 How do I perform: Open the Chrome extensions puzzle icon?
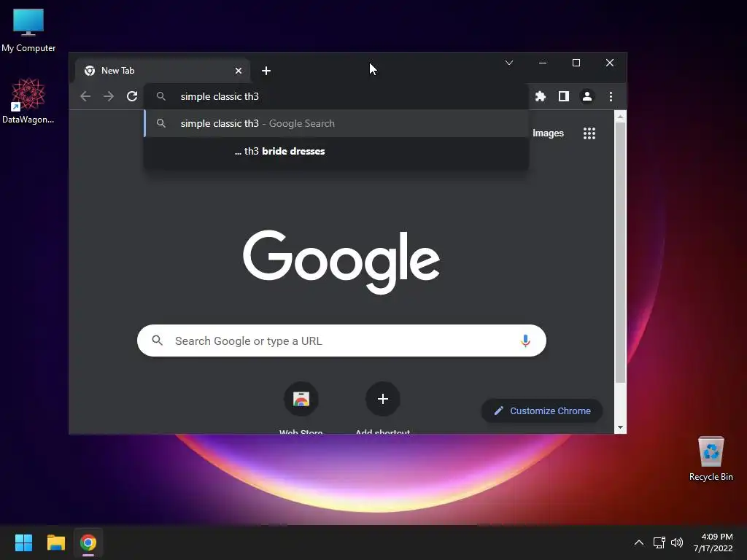(x=541, y=97)
